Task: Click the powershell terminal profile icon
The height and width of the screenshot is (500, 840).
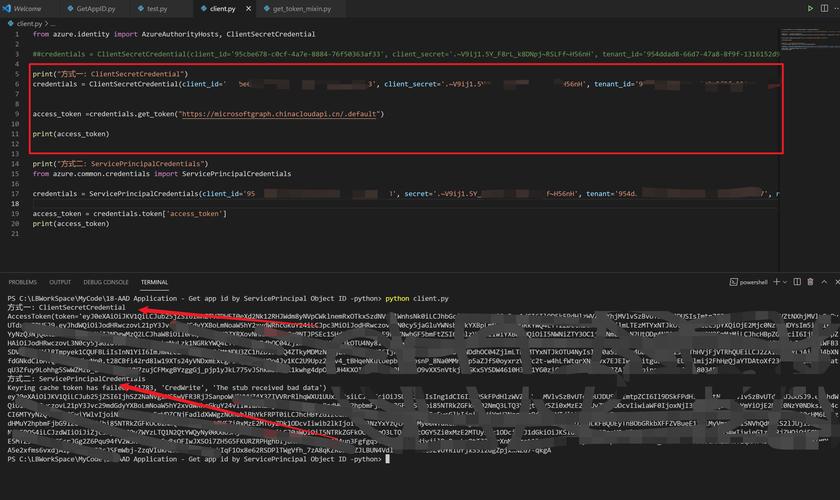Action: click(733, 282)
